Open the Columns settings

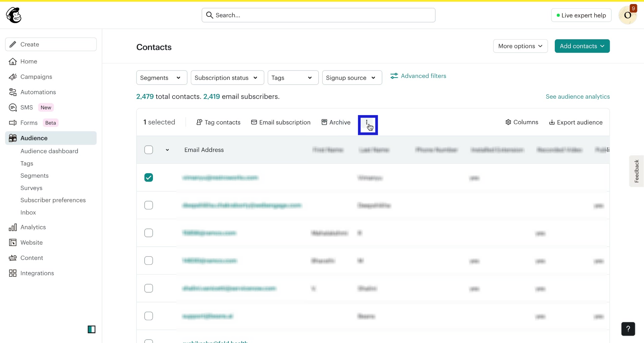pyautogui.click(x=522, y=122)
